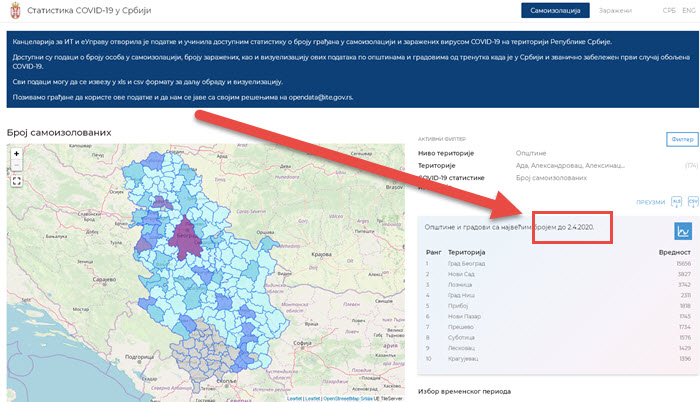Download data as CSV file

coord(691,202)
